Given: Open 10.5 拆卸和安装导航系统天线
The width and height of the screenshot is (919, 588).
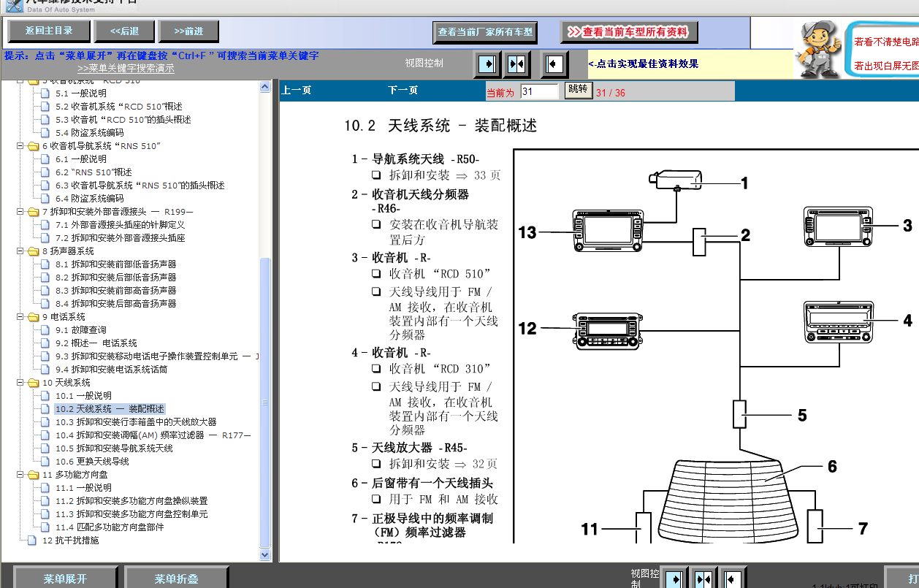Looking at the screenshot, I should (x=114, y=448).
